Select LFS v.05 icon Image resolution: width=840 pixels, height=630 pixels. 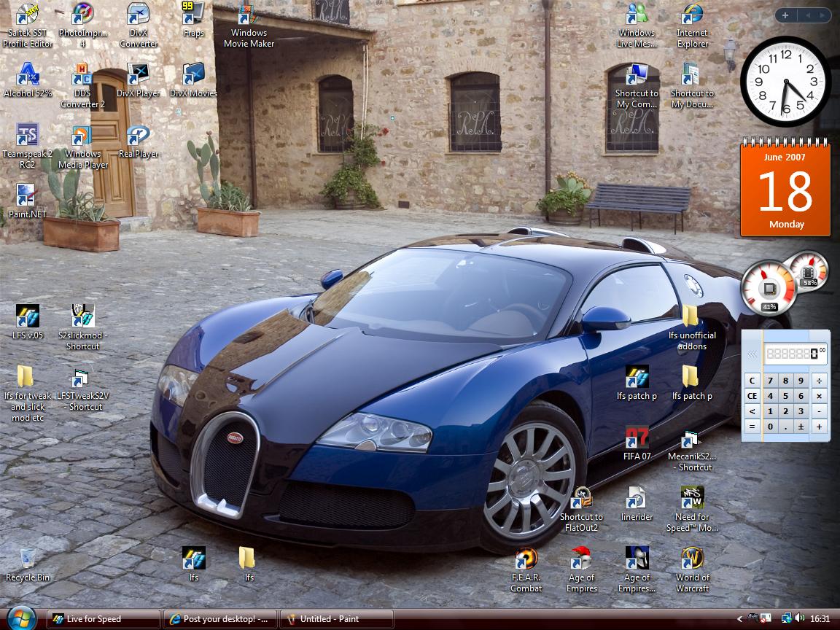tap(27, 322)
